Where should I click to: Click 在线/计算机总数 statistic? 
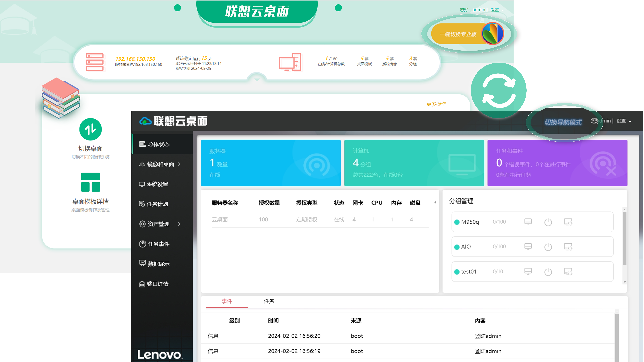click(331, 61)
